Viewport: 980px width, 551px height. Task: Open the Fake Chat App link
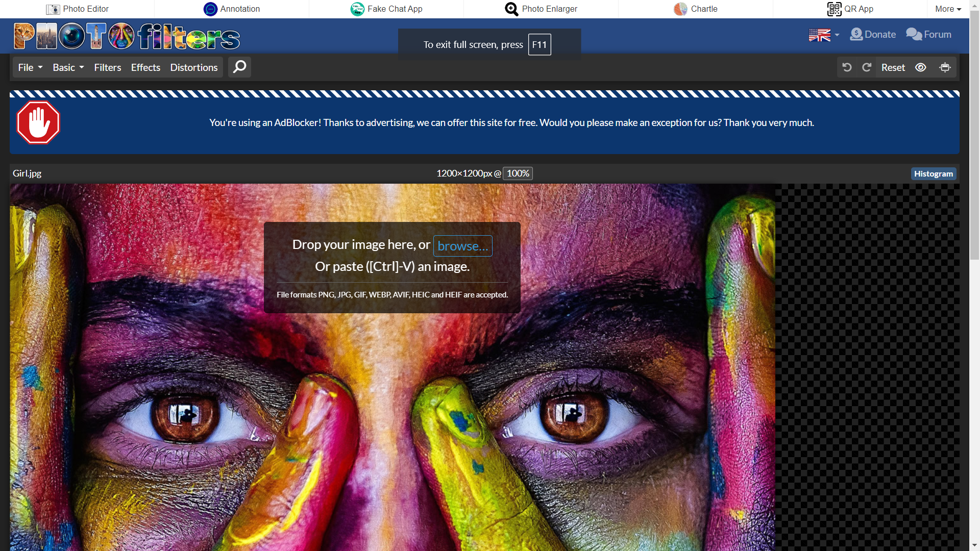point(386,9)
